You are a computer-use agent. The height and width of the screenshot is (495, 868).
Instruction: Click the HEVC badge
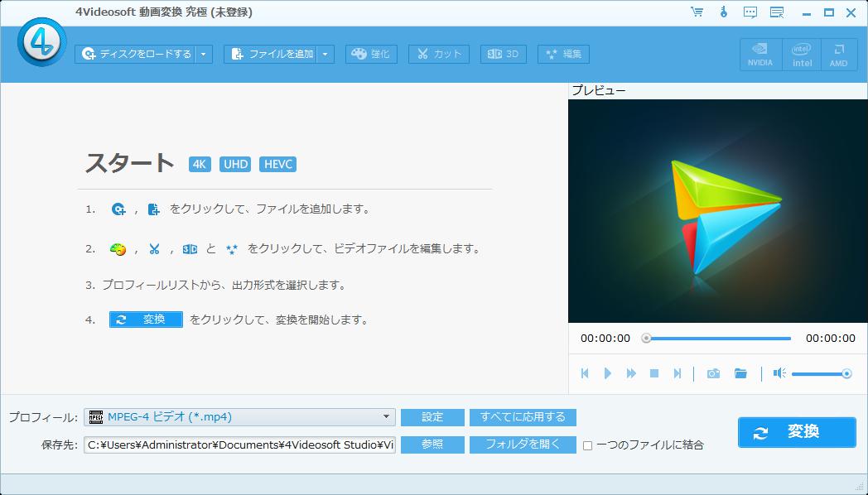point(278,164)
